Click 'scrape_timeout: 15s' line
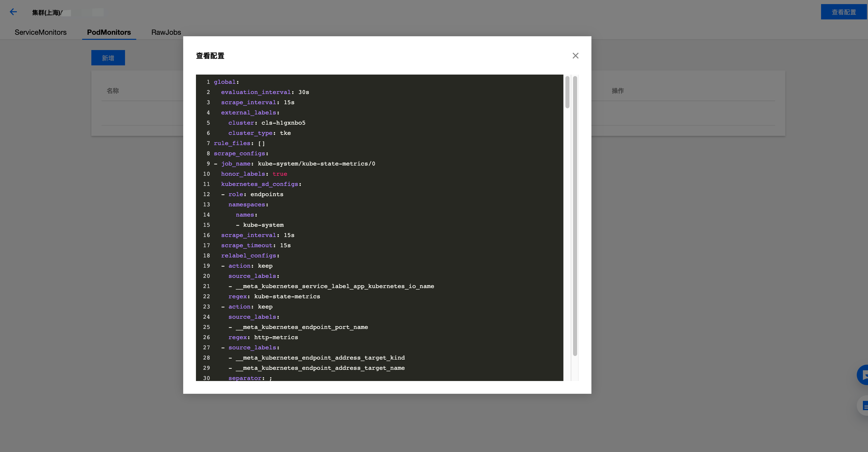 click(x=256, y=246)
